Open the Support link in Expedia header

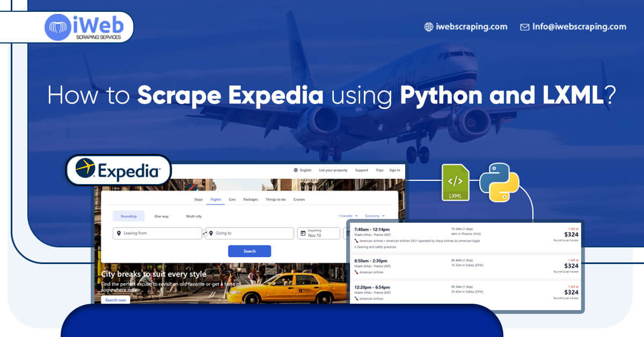[362, 170]
